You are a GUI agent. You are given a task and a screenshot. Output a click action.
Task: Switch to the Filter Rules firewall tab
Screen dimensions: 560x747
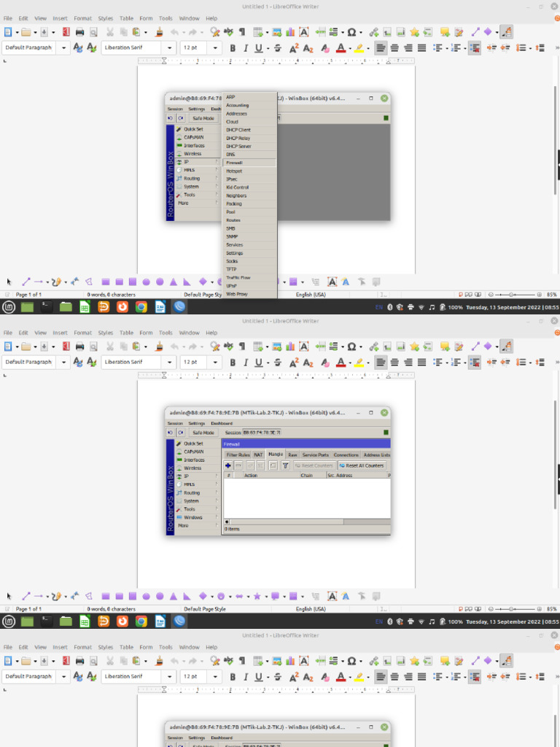click(x=238, y=455)
